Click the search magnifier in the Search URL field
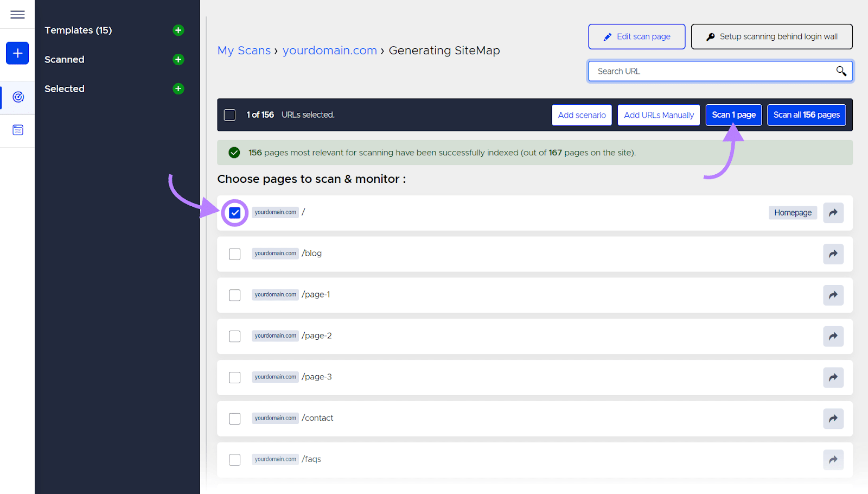The image size is (868, 494). pos(840,71)
